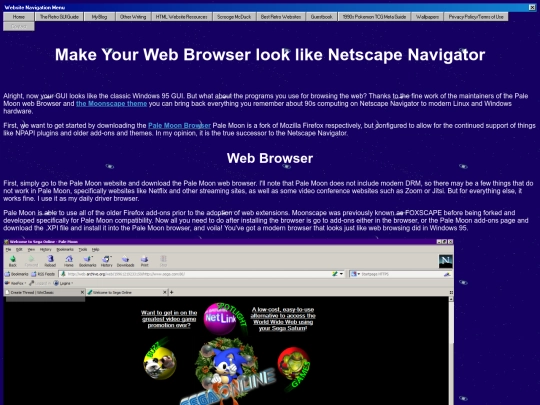540x405 pixels.
Task: Click RSS Feeds in the bookmarks bar
Action: (43, 274)
